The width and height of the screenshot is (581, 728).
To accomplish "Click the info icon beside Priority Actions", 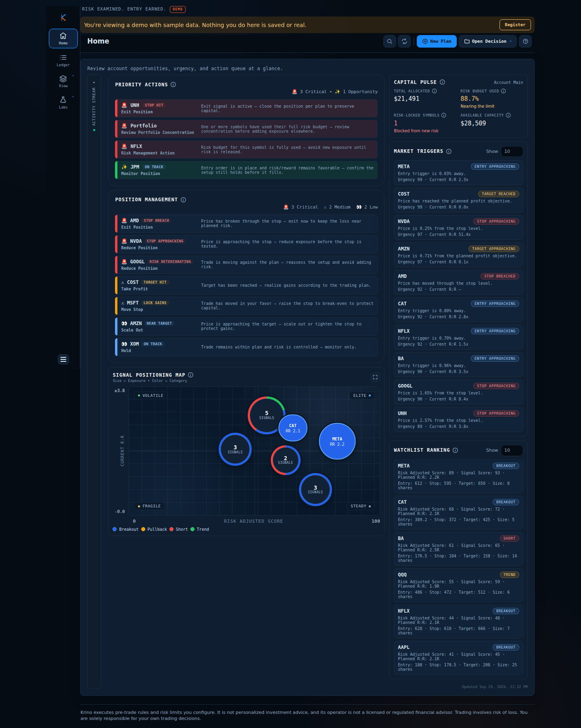I will [x=173, y=84].
